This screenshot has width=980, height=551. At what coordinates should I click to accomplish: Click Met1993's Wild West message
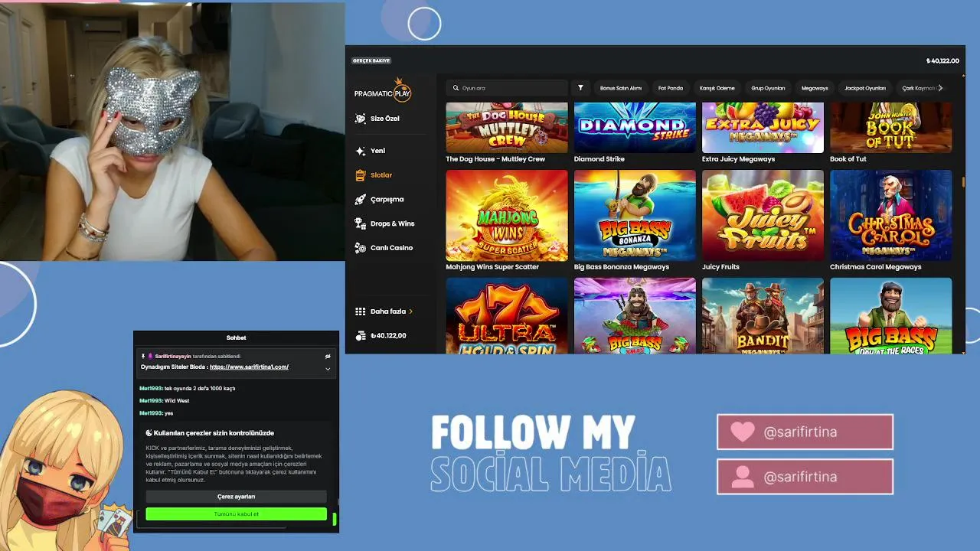click(164, 400)
